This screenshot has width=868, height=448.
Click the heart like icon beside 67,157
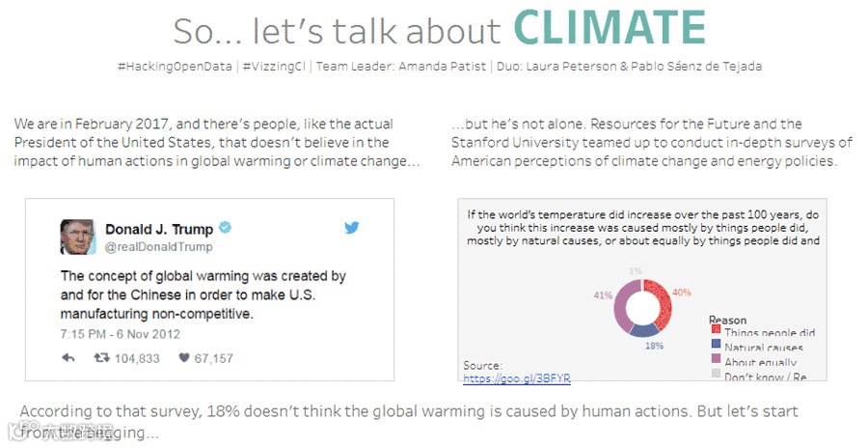183,357
